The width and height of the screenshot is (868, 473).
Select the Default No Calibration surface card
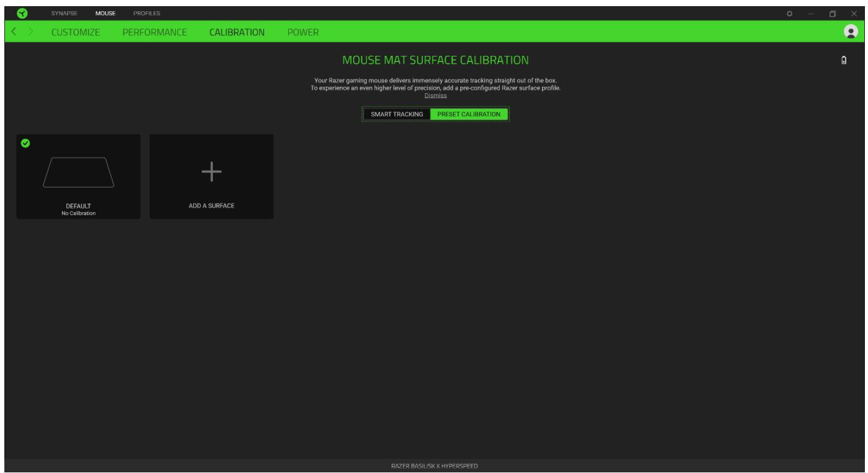(78, 176)
